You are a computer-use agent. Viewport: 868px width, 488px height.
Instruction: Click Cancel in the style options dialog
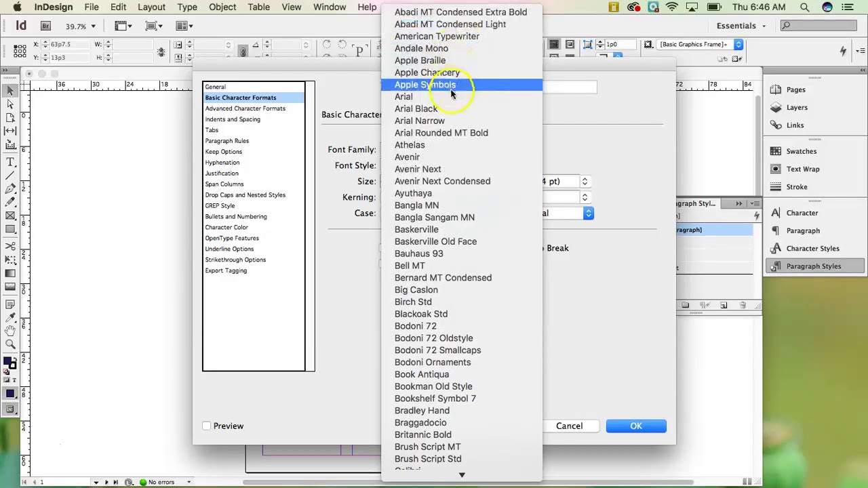[569, 426]
